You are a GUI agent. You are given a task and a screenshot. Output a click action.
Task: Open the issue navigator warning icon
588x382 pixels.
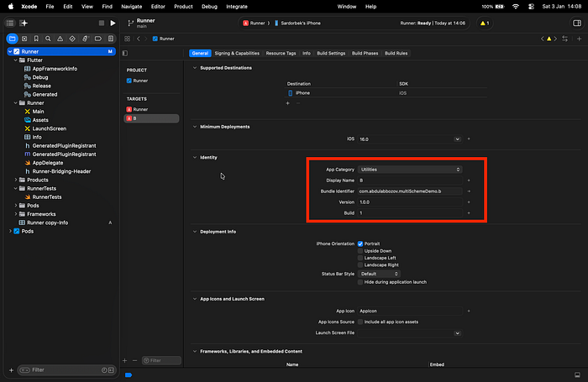(x=60, y=39)
